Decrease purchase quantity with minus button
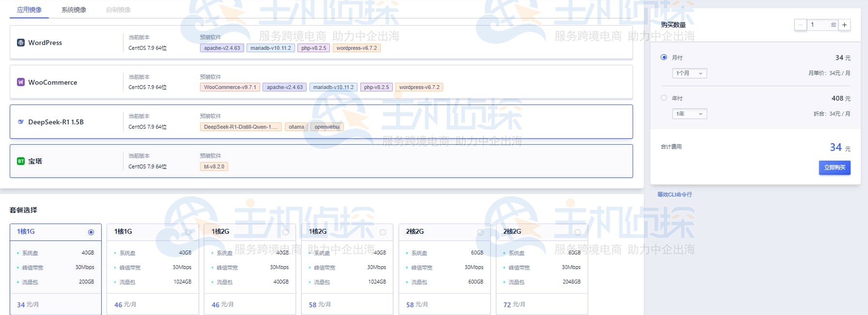868x315 pixels. coord(801,25)
